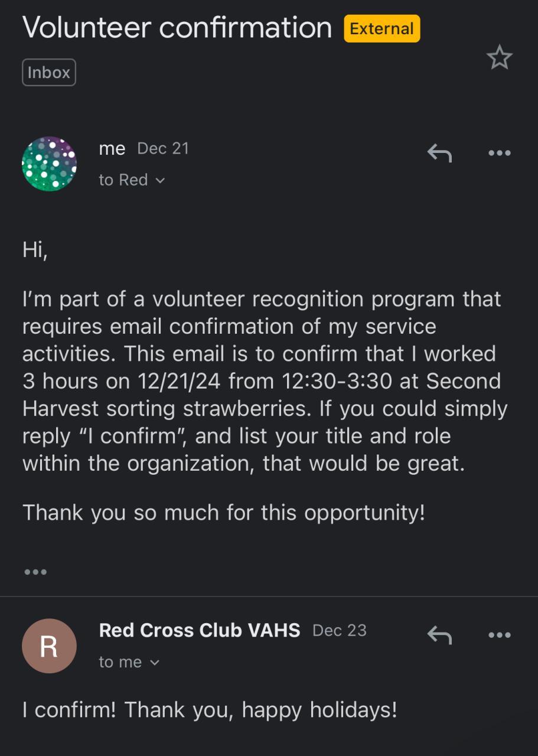Open more options for the Dec 21 message

[x=499, y=154]
